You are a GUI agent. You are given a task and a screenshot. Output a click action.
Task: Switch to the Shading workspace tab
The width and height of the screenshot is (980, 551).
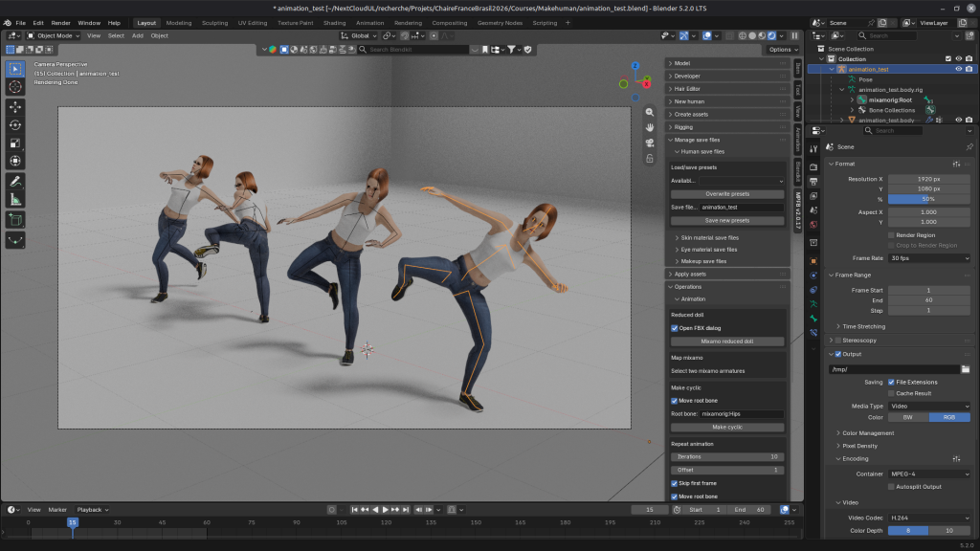point(334,23)
